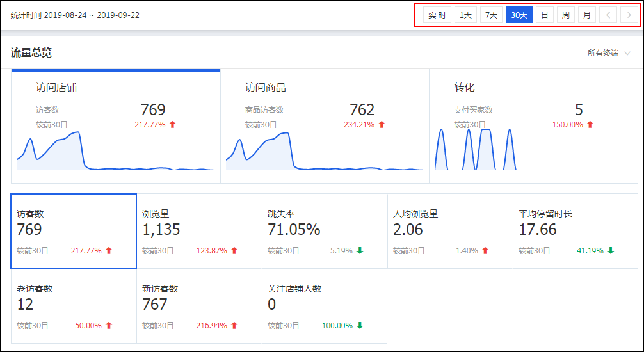Click red up arrow in 老访客数 tile
This screenshot has height=352, width=644.
(109, 326)
